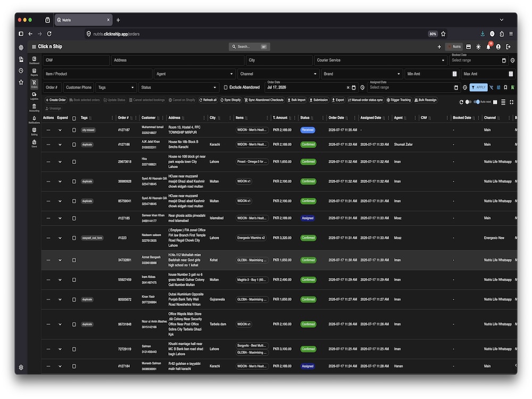The image size is (532, 399).
Task: Expand row for order 55927459
Action: tap(60, 280)
